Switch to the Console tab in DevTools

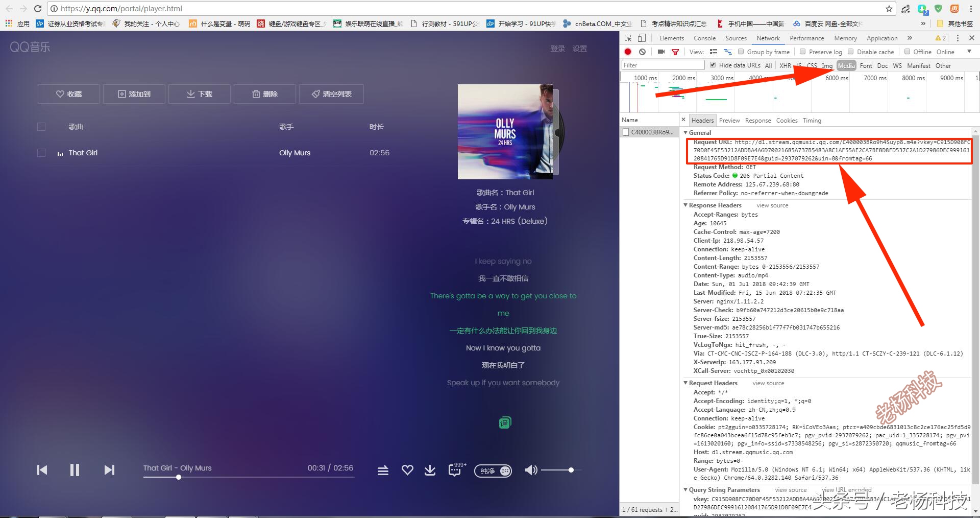[x=704, y=38]
